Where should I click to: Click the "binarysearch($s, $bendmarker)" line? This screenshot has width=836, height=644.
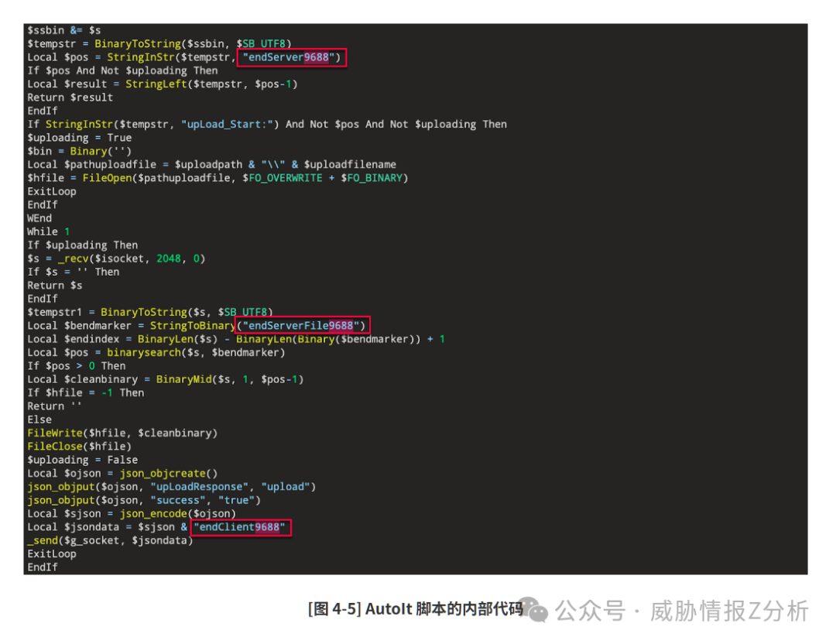point(156,352)
